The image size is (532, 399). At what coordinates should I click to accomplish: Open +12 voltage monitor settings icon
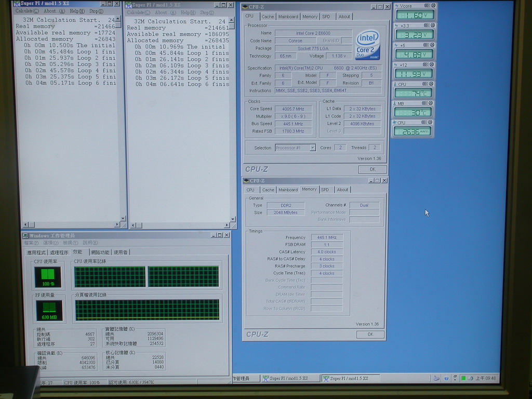[426, 64]
